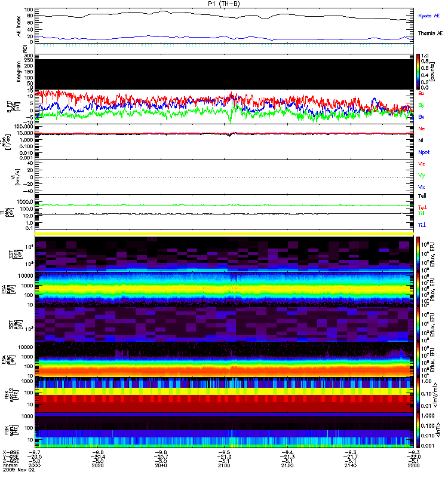Click the 2100 time tick label
The height and width of the screenshot is (478, 448).
click(224, 465)
